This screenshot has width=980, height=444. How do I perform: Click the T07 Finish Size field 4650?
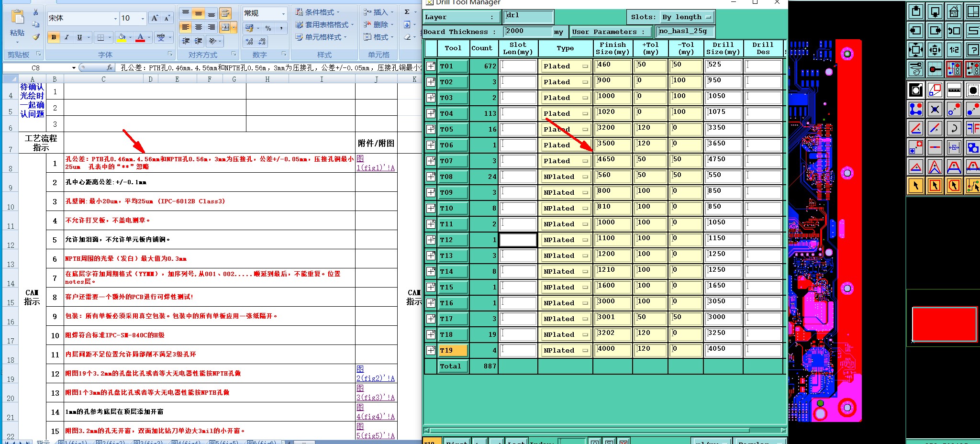tap(612, 161)
